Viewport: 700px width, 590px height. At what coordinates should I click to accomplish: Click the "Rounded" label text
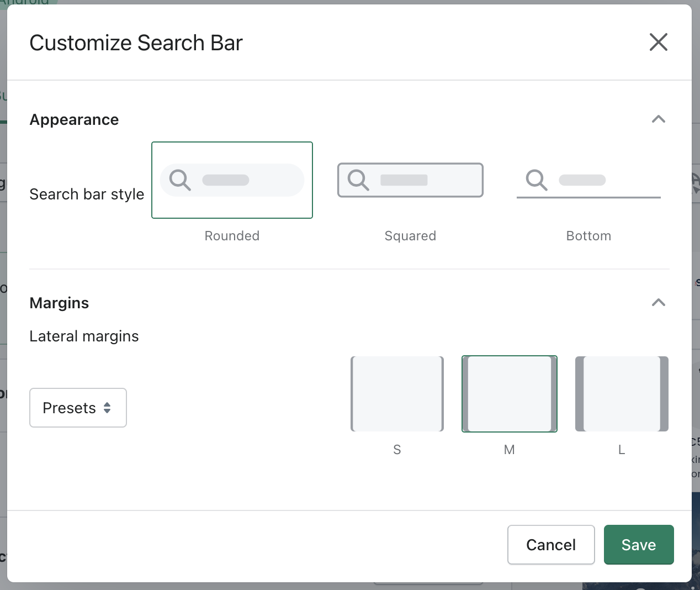[x=232, y=236]
